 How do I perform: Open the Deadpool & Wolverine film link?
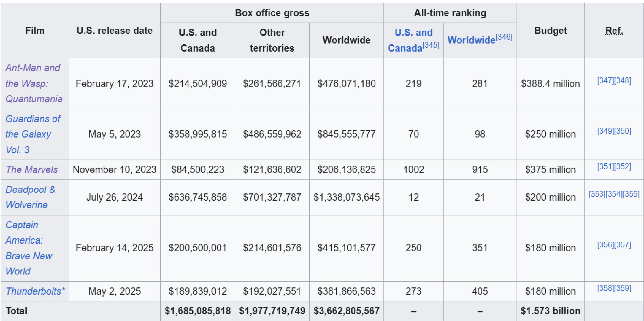30,197
